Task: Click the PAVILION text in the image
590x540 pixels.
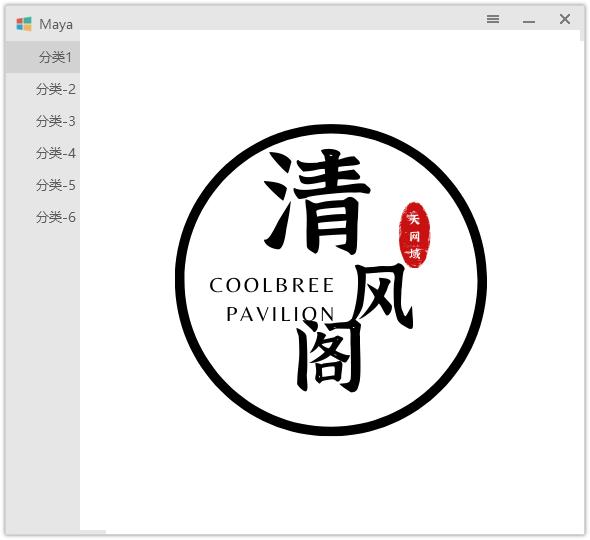Action: coord(280,314)
